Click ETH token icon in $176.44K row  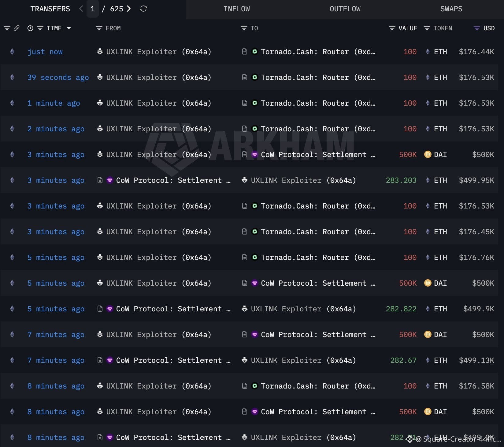[428, 51]
